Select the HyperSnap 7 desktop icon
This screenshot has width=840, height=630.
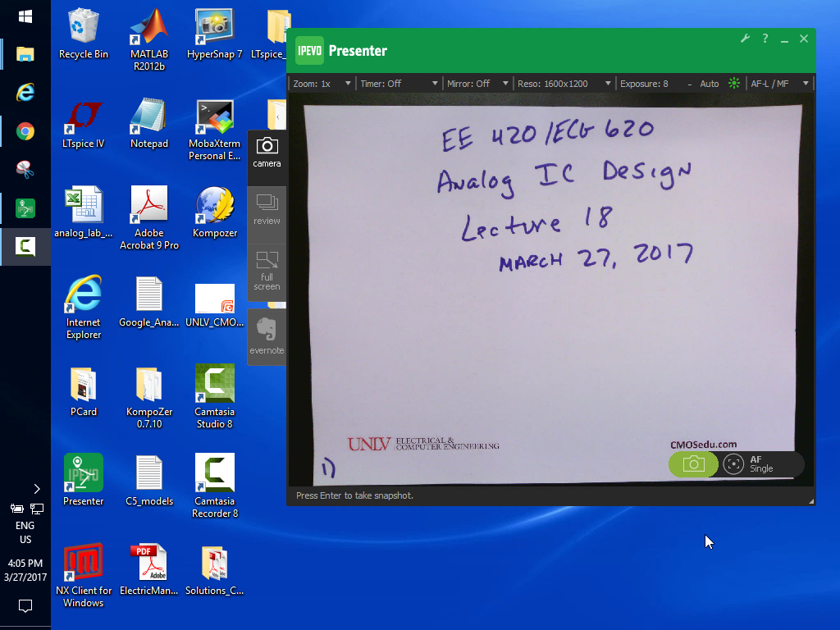tap(214, 33)
